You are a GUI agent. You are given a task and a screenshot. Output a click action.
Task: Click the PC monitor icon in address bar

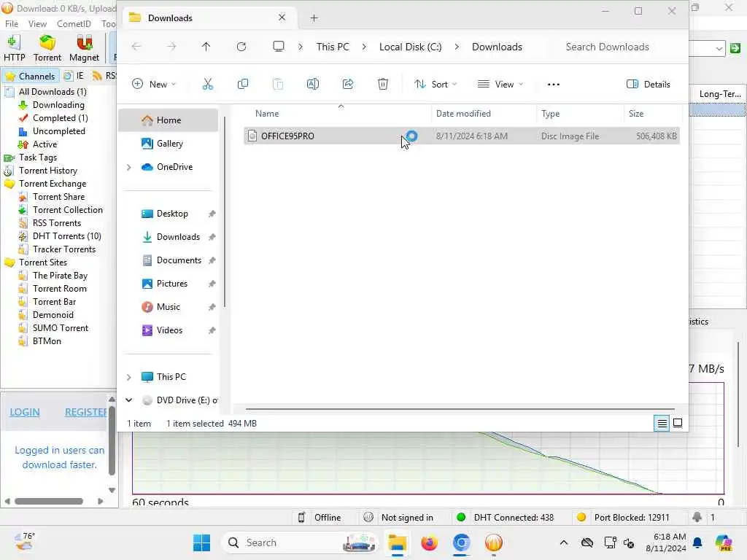(x=279, y=47)
